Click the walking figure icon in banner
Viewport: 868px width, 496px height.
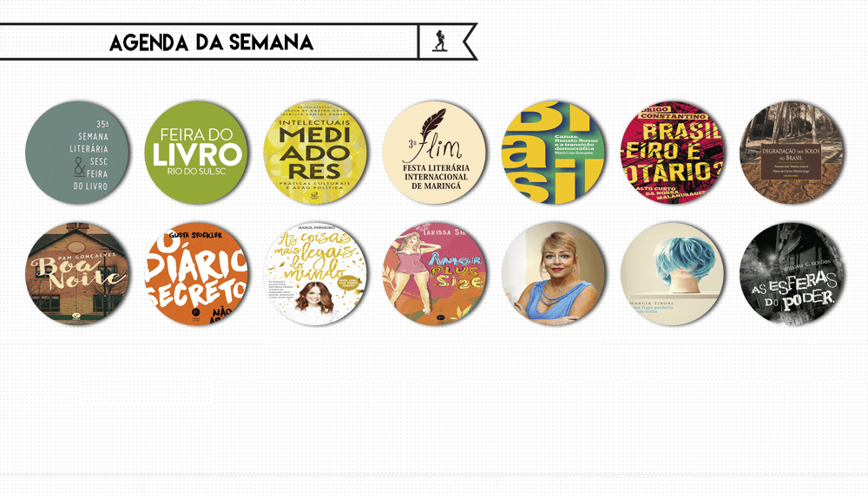pyautogui.click(x=440, y=41)
